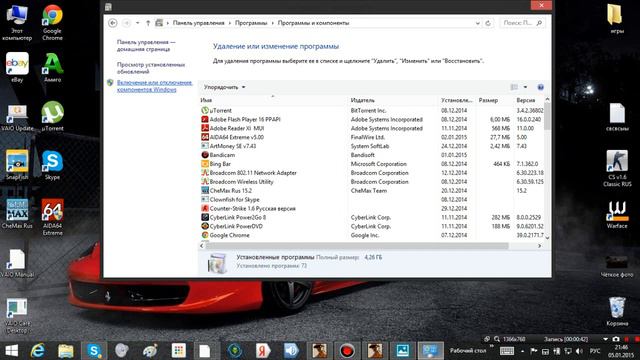
Task: Open the uTorrent desktop shortcut
Action: coord(52,116)
